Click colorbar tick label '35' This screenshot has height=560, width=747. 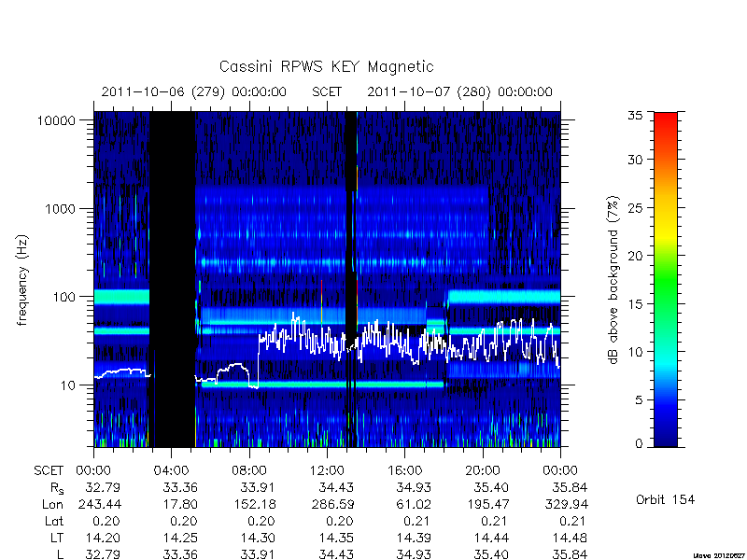coord(635,116)
